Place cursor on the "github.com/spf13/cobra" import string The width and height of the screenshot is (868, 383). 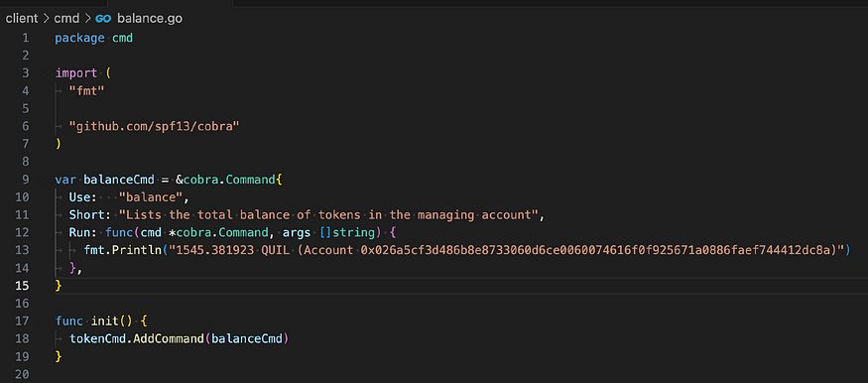point(154,126)
